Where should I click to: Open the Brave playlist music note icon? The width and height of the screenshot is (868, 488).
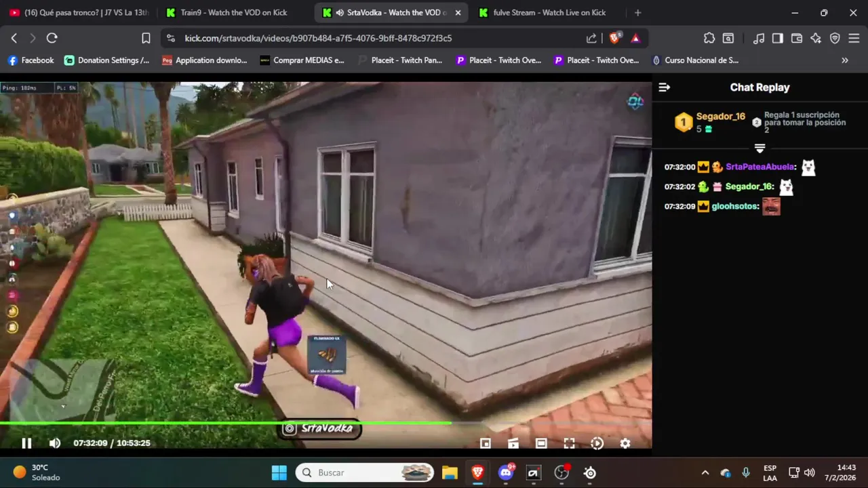click(759, 39)
